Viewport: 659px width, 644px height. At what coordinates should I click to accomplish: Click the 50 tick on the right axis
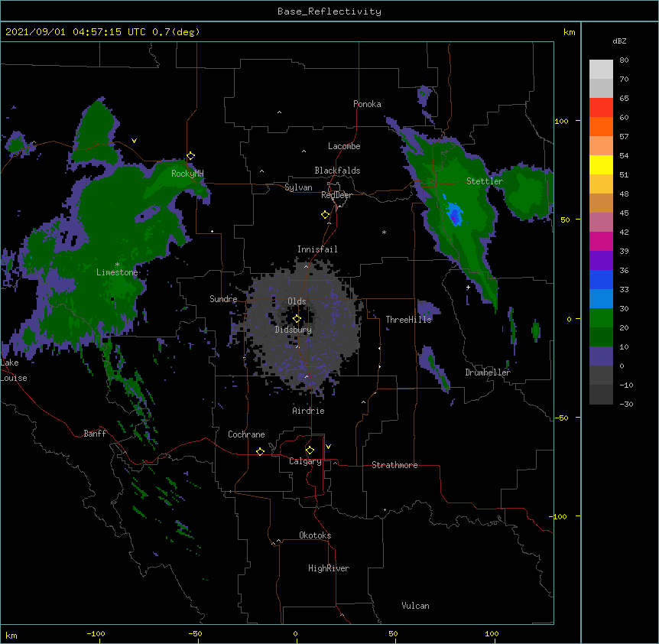tap(565, 220)
